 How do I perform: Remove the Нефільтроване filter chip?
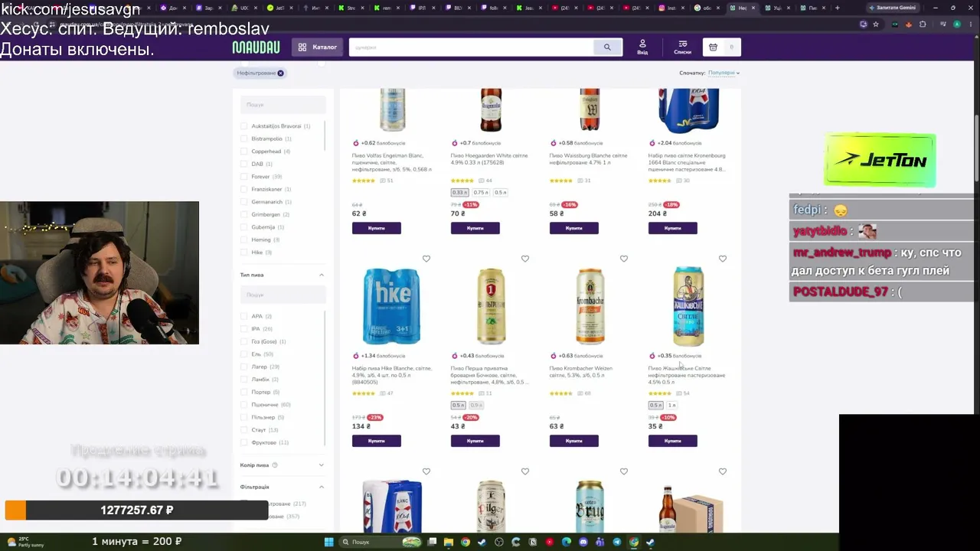(280, 73)
